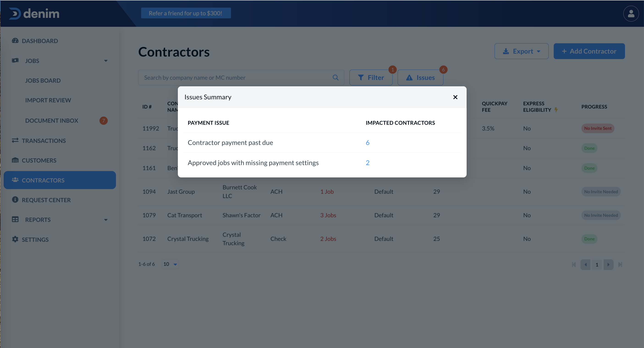This screenshot has width=644, height=348.
Task: Click Add Contractor button
Action: pyautogui.click(x=589, y=51)
